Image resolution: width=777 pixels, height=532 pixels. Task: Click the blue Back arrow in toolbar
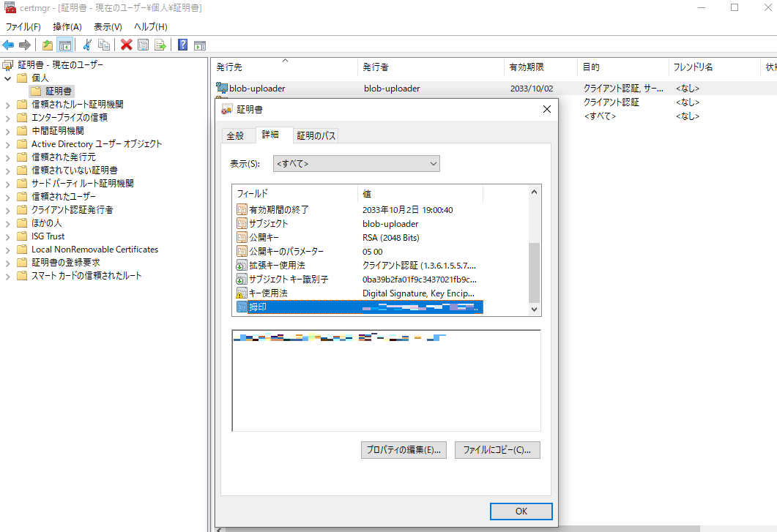(9, 45)
